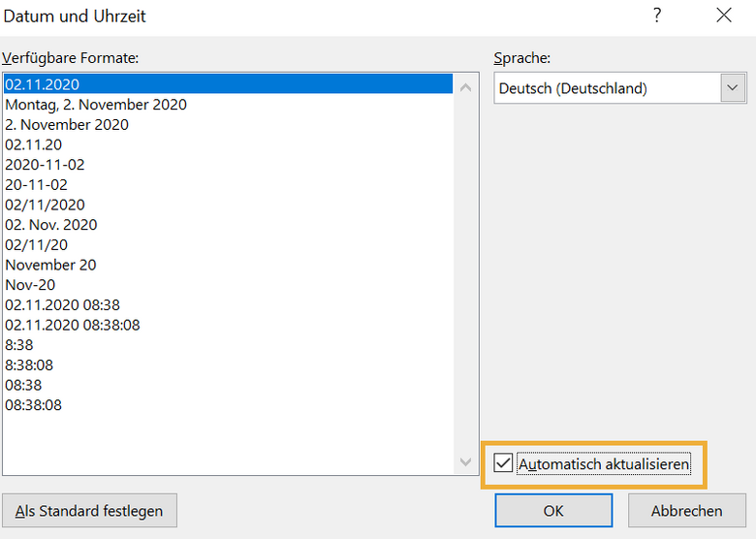Viewport: 756px width, 539px height.
Task: Select the format November 20
Action: [228, 265]
